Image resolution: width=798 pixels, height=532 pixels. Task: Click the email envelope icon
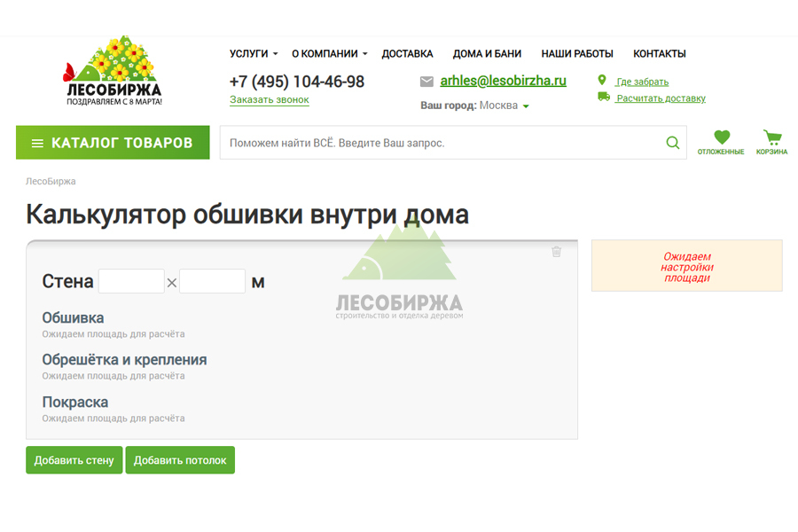click(x=426, y=82)
